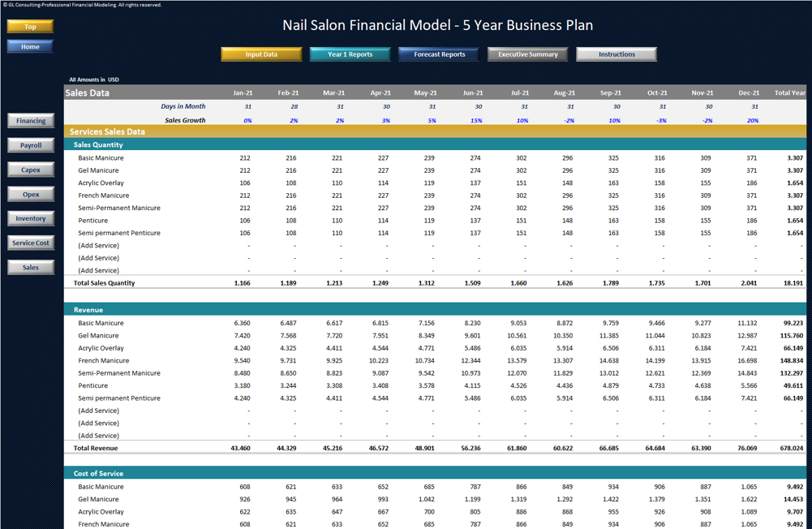This screenshot has width=812, height=529.
Task: Go to the Home sheet button
Action: (30, 46)
